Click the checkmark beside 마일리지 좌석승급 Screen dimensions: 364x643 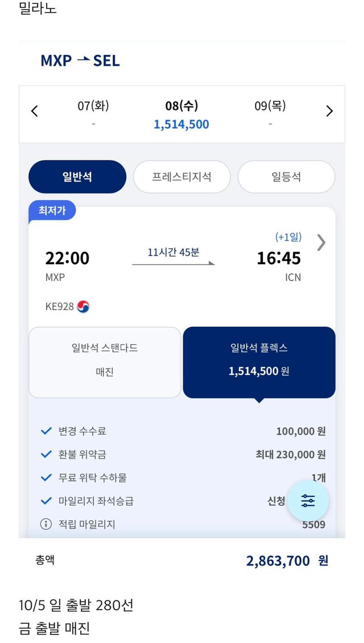(x=46, y=501)
